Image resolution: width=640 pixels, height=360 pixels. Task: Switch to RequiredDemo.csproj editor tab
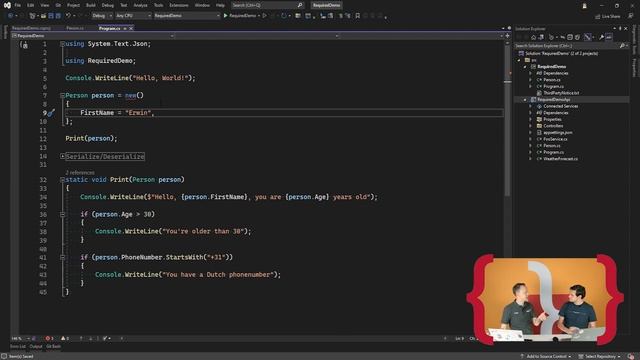coord(31,29)
